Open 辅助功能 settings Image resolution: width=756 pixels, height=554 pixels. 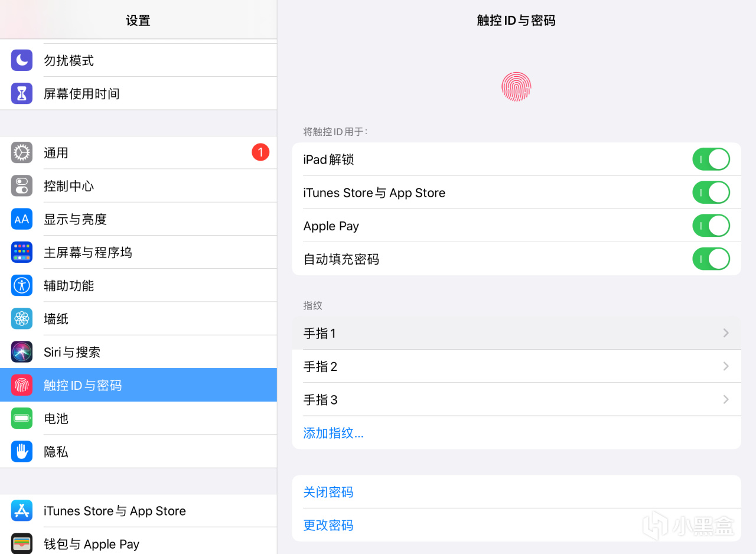tap(138, 285)
